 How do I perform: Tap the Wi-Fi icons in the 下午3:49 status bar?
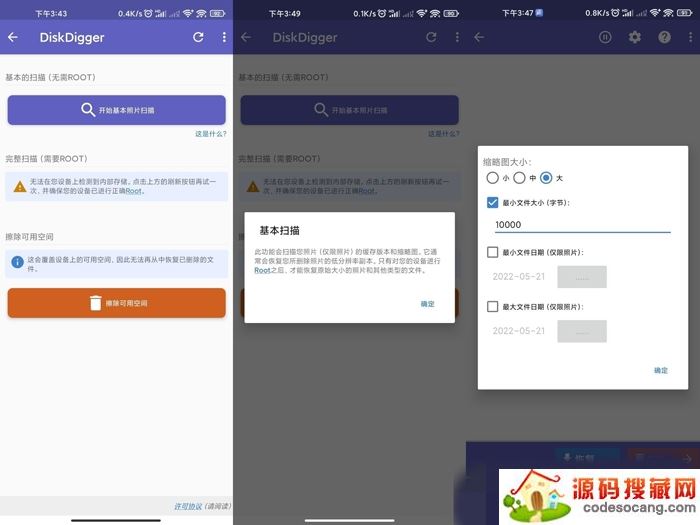428,13
